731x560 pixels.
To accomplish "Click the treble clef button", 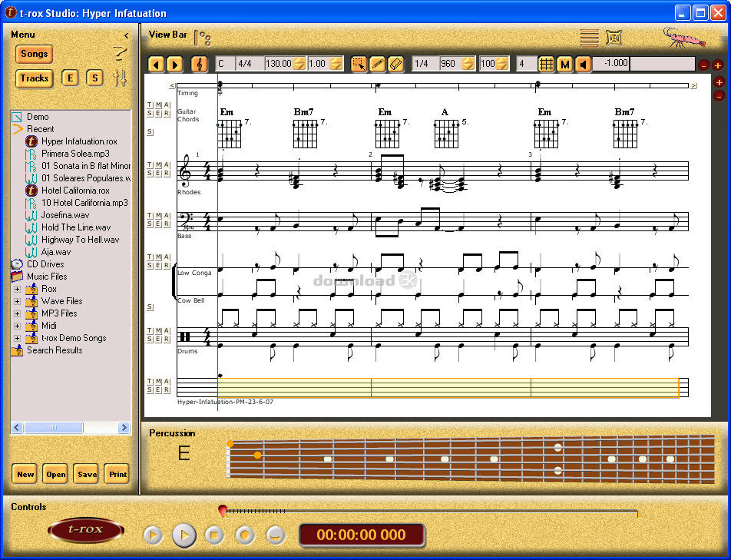I will tap(199, 64).
